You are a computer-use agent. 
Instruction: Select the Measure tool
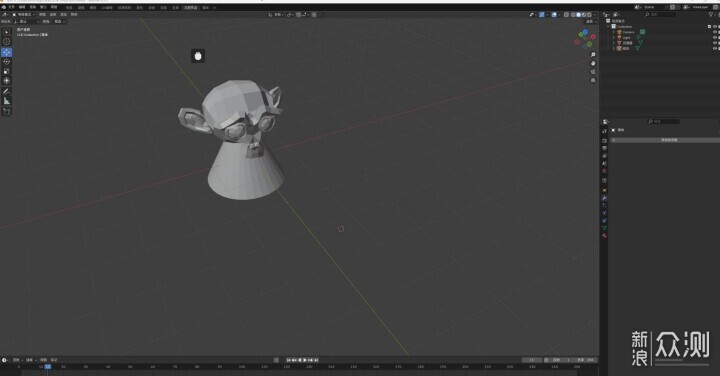click(6, 101)
